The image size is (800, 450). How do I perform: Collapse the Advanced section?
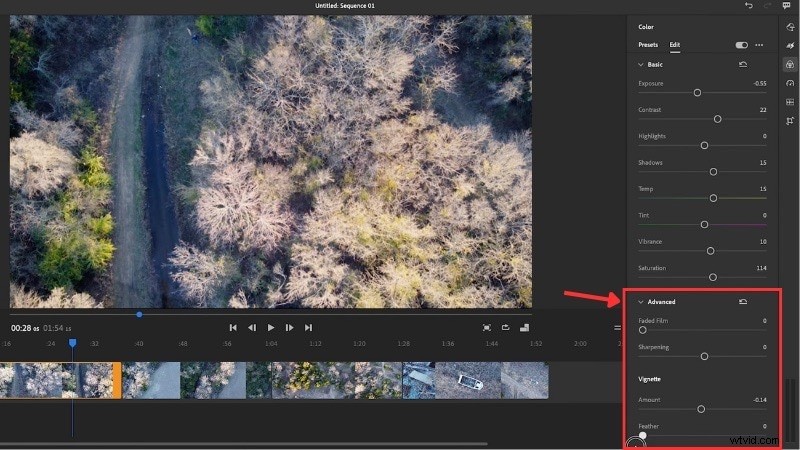coord(640,302)
